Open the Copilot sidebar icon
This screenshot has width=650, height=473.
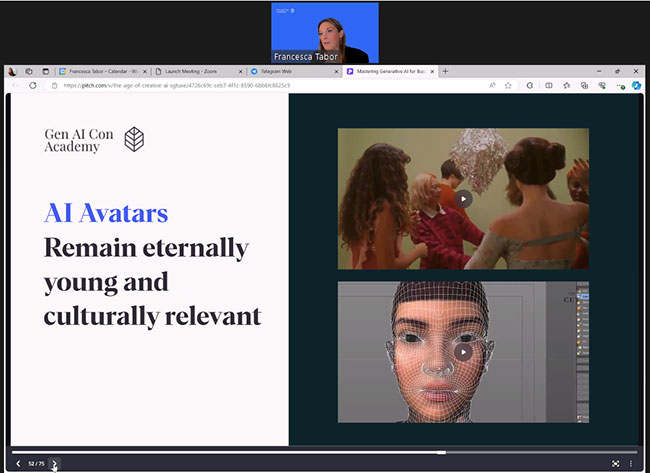636,85
